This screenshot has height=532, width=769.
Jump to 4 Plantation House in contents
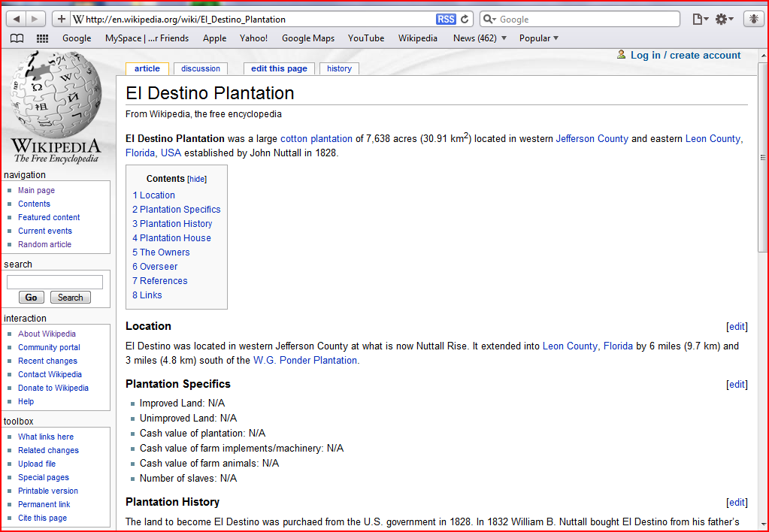pyautogui.click(x=171, y=237)
